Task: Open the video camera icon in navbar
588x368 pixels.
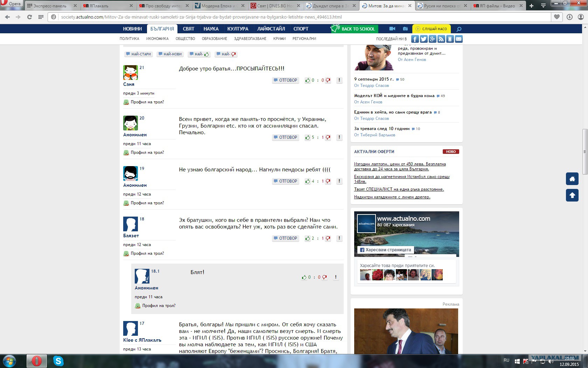Action: pos(392,29)
